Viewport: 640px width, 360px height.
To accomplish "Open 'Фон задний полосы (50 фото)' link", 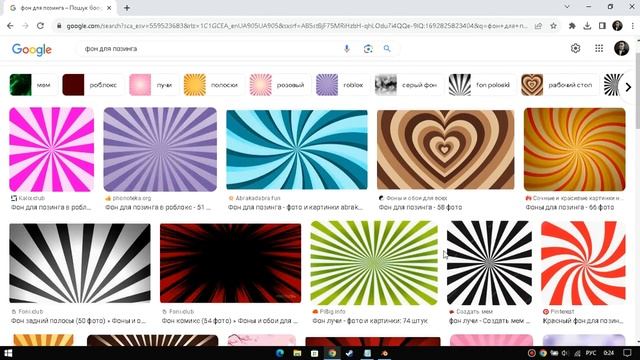I will coord(78,321).
